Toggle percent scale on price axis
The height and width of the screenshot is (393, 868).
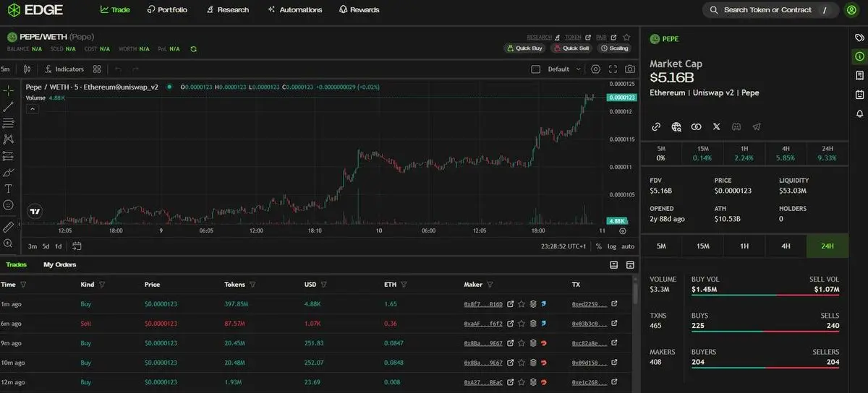click(598, 246)
